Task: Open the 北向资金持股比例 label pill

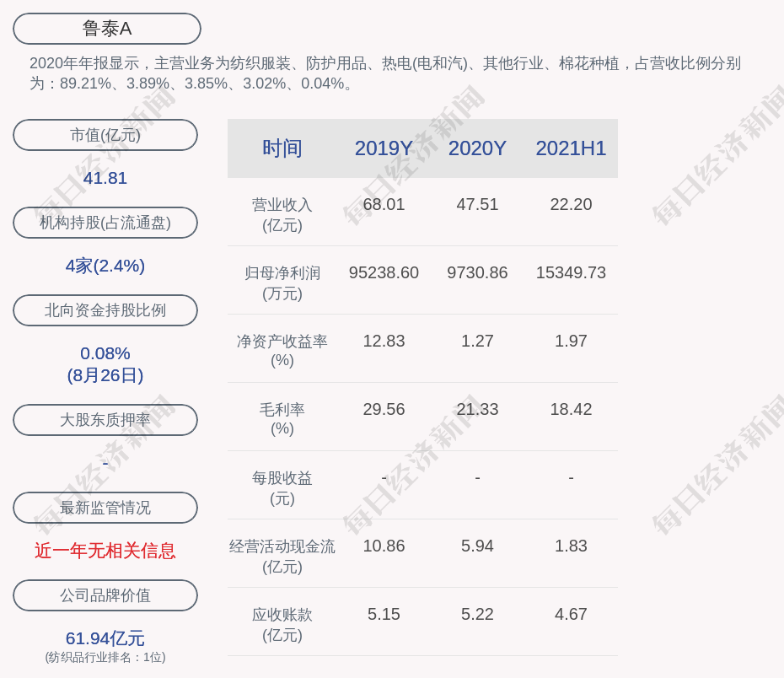Action: click(x=105, y=310)
